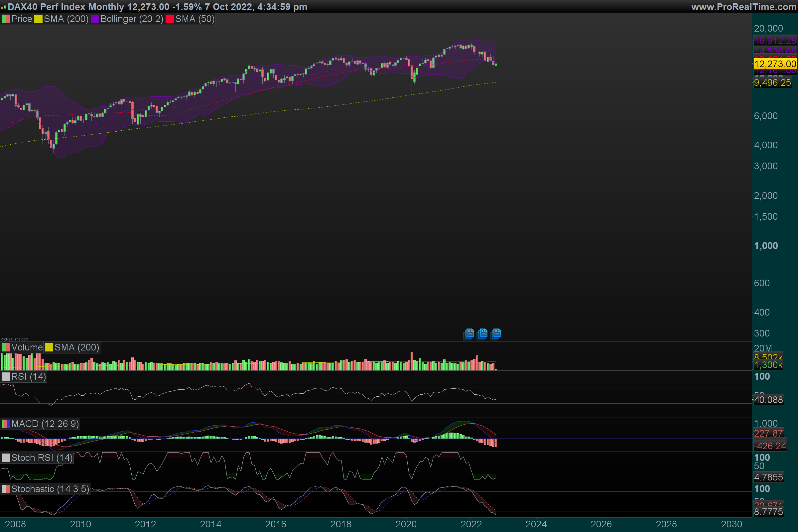Click the 9,496.25 SMA value label
Screen dimensions: 798x532
click(772, 82)
